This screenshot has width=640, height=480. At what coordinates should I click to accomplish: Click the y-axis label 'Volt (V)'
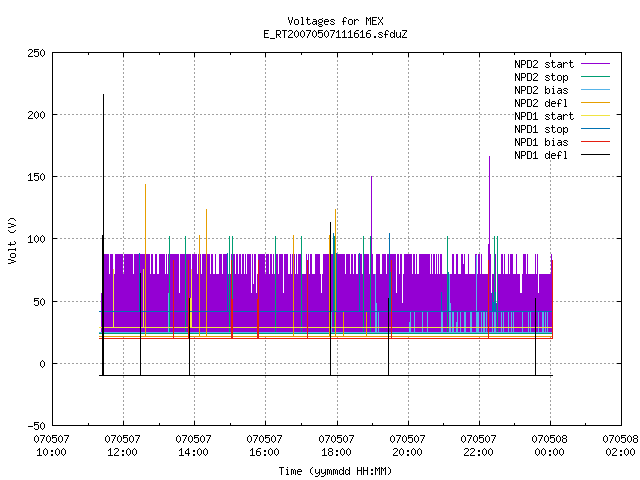point(12,240)
